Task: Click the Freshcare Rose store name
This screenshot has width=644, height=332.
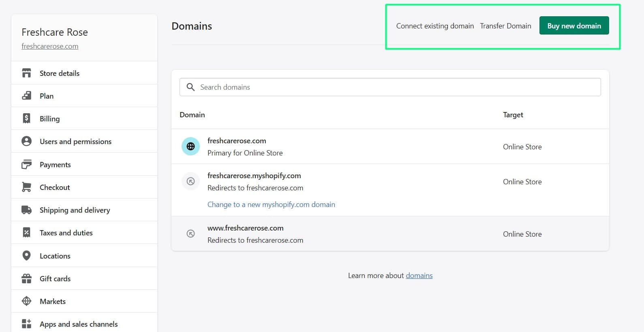Action: pyautogui.click(x=55, y=32)
